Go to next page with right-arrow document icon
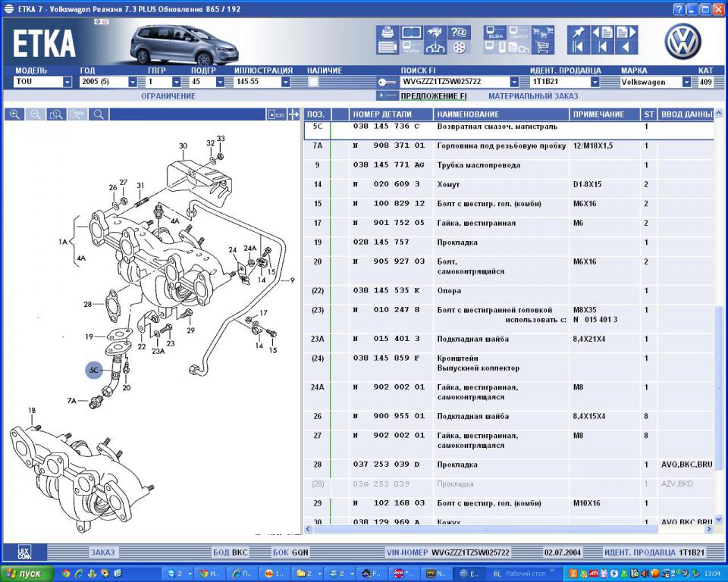 pos(626,32)
